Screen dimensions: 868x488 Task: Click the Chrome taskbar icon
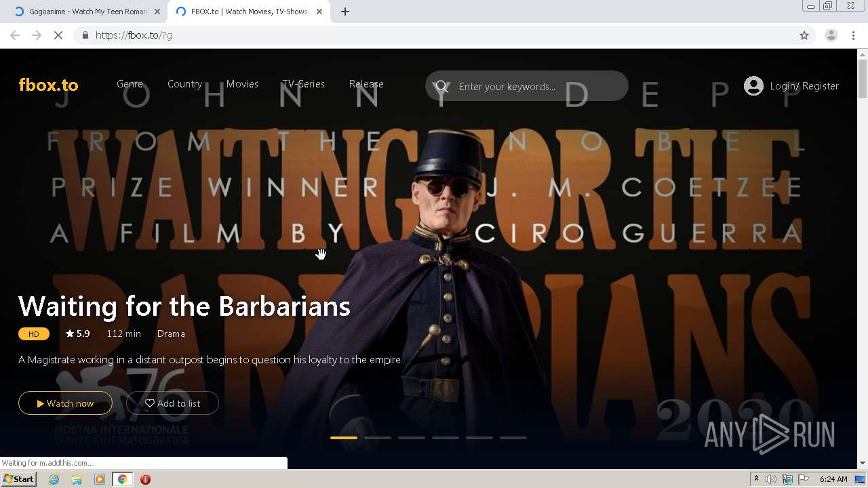[x=123, y=479]
